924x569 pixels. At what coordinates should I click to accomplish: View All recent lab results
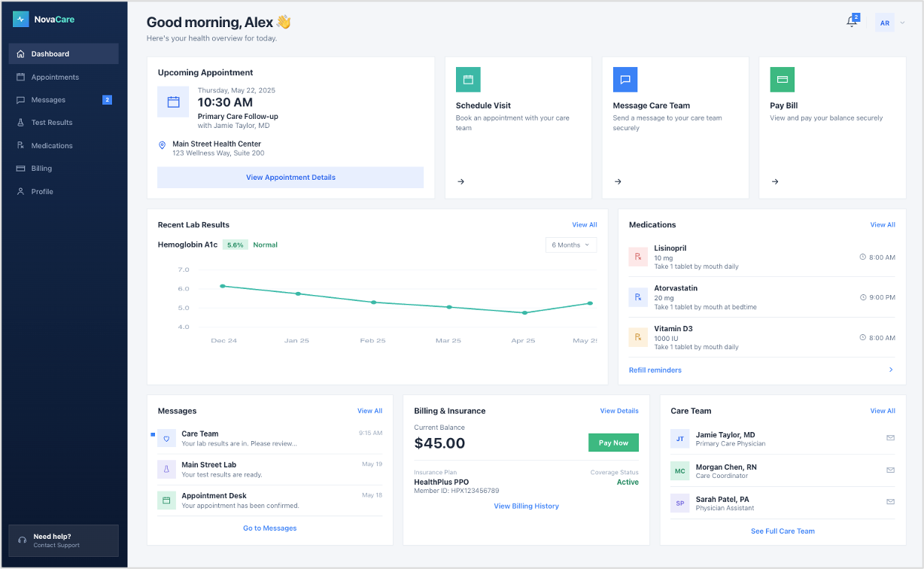(585, 224)
